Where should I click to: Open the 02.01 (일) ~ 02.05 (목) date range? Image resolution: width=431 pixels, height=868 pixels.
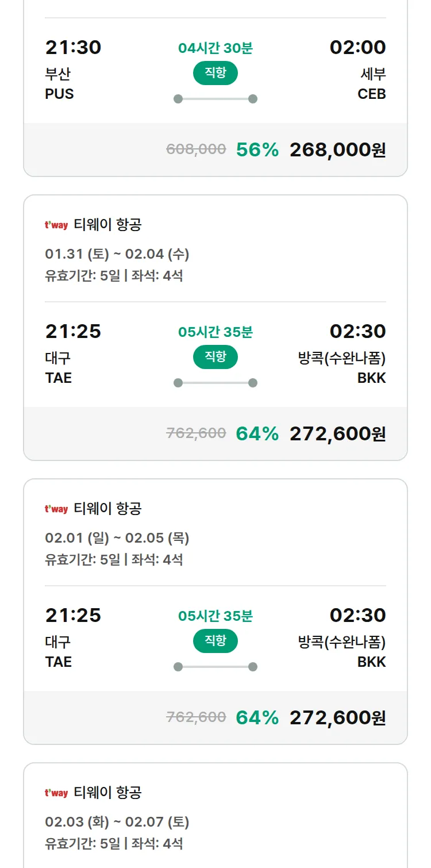[x=117, y=538]
